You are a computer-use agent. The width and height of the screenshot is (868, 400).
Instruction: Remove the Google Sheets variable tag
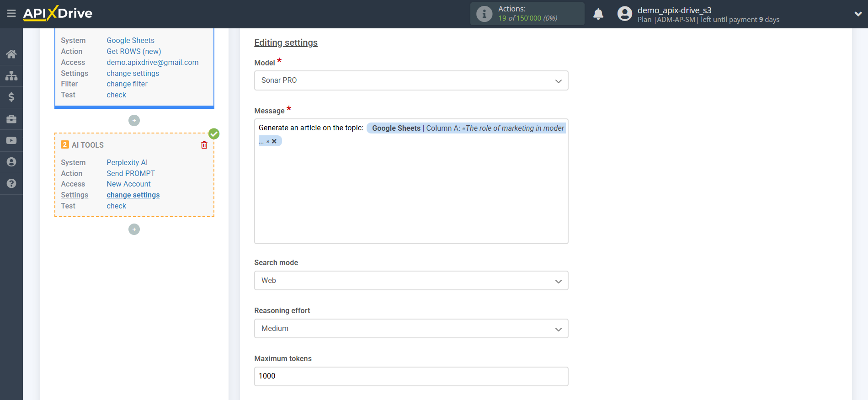point(274,141)
